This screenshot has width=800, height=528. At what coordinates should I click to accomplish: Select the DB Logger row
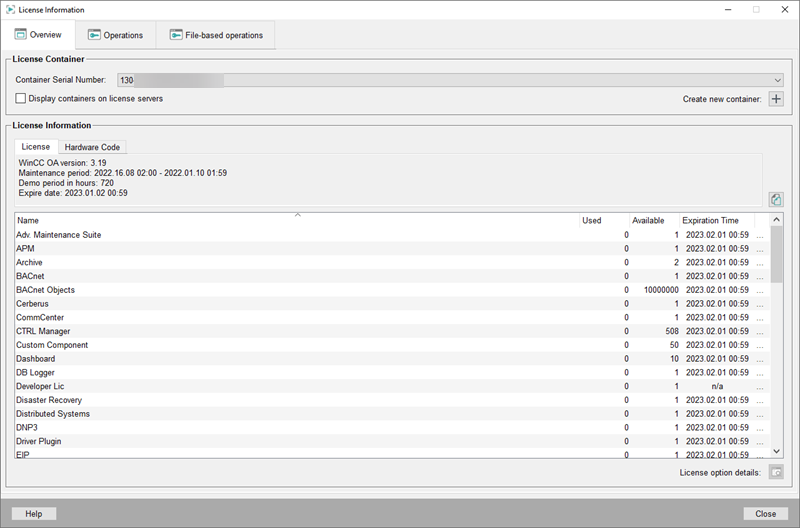point(392,372)
